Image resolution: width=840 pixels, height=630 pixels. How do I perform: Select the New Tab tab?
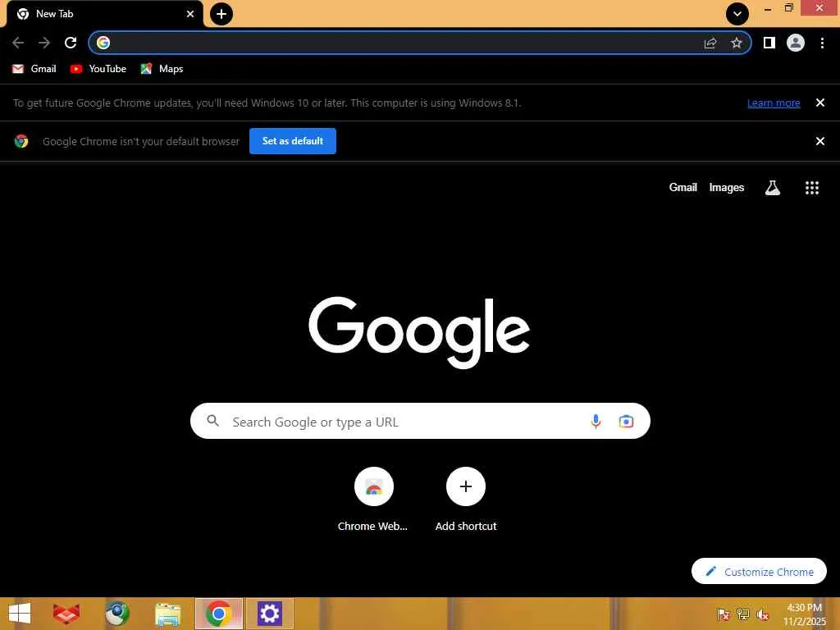click(x=105, y=14)
